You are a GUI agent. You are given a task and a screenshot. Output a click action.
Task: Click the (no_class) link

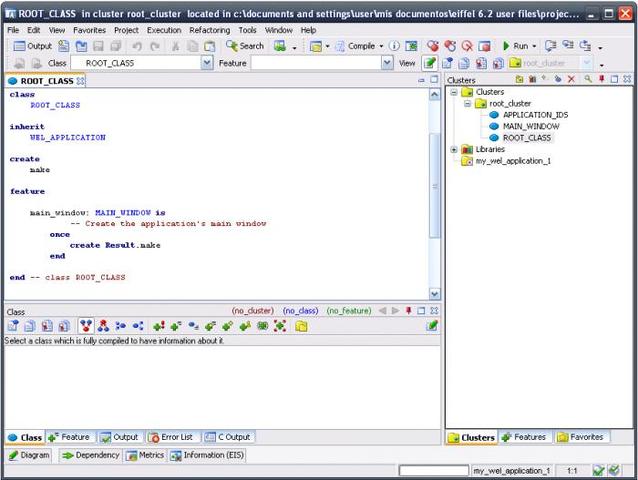pyautogui.click(x=300, y=311)
